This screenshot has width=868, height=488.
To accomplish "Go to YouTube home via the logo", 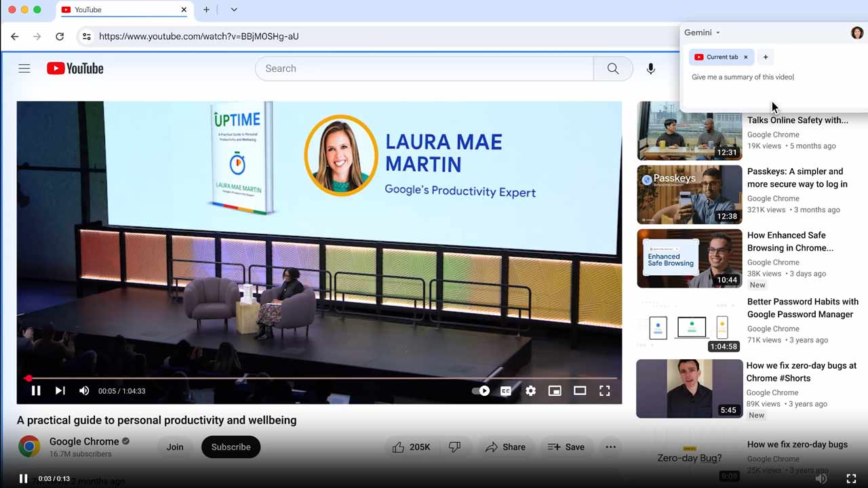I will point(75,68).
